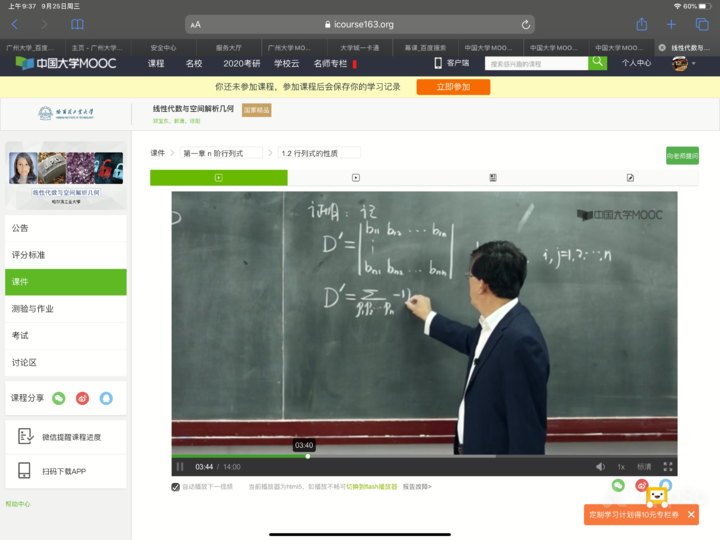Go to 个人中心
This screenshot has height=540, width=720.
click(x=636, y=63)
